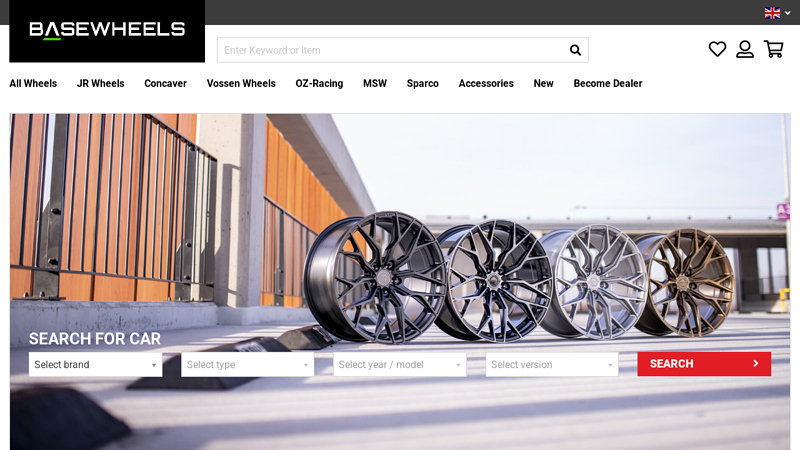800x450 pixels.
Task: Click the UK flag language icon
Action: [x=772, y=13]
